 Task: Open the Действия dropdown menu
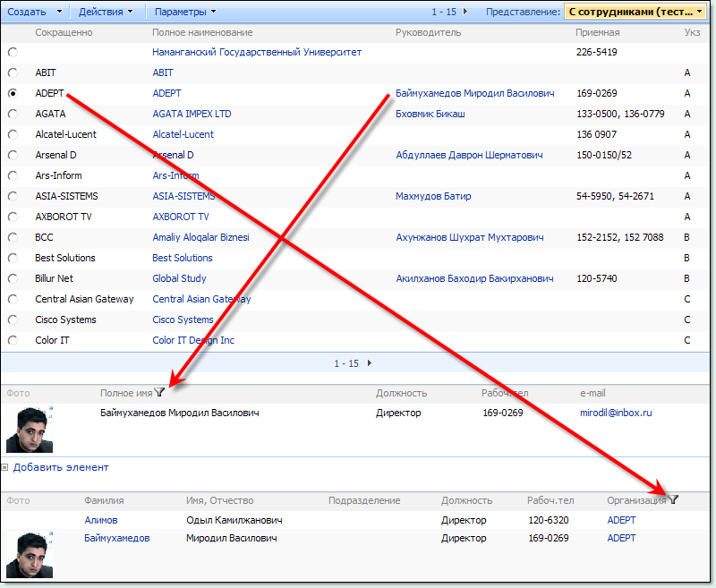click(x=106, y=12)
